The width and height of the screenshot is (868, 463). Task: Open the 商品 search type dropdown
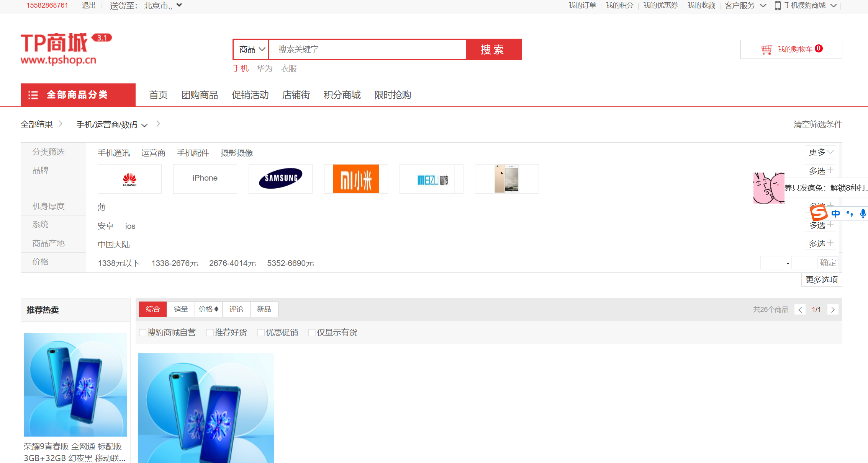251,49
